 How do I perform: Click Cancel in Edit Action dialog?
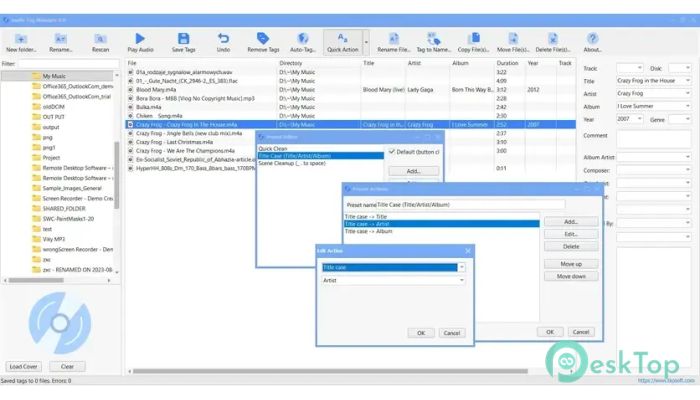pos(452,333)
